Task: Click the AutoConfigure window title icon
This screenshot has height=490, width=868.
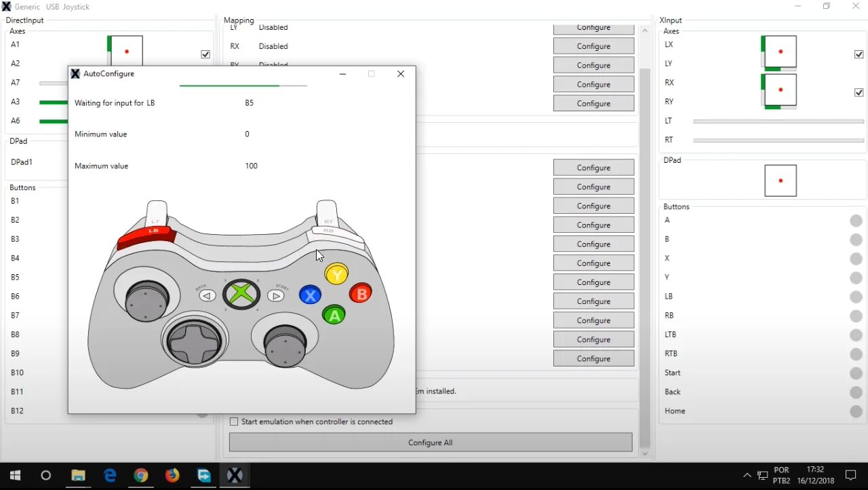Action: 75,73
